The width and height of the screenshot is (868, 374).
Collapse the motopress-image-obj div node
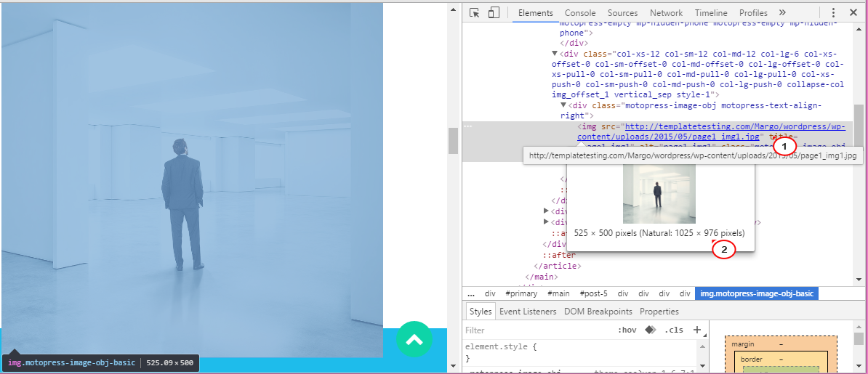click(x=563, y=105)
